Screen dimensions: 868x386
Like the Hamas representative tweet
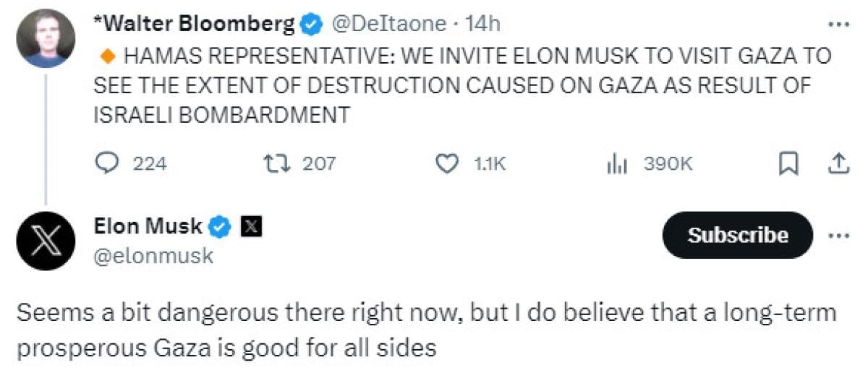447,164
